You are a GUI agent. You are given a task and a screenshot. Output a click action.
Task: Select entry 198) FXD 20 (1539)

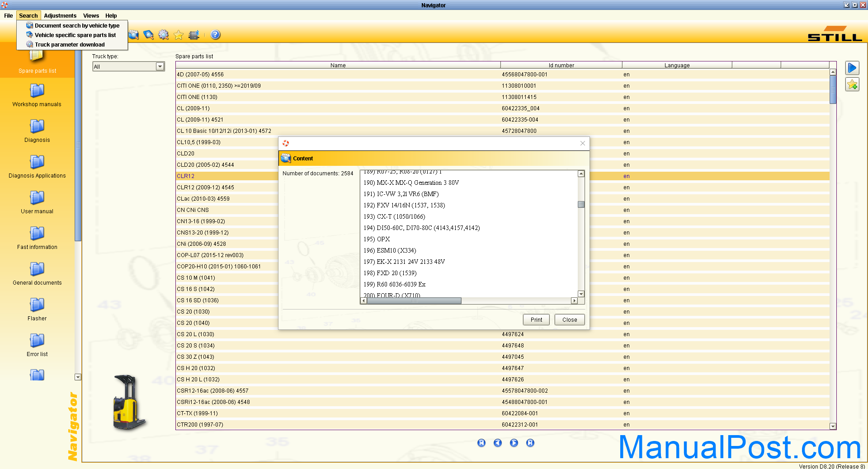click(x=390, y=273)
